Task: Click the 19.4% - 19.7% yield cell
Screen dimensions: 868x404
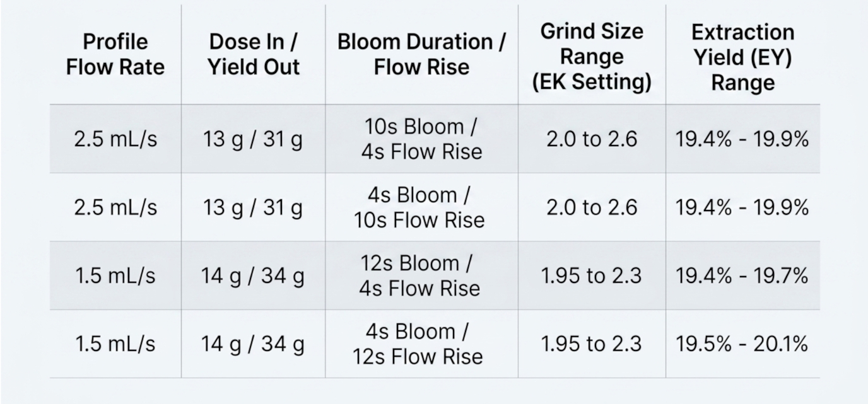Action: (x=742, y=275)
